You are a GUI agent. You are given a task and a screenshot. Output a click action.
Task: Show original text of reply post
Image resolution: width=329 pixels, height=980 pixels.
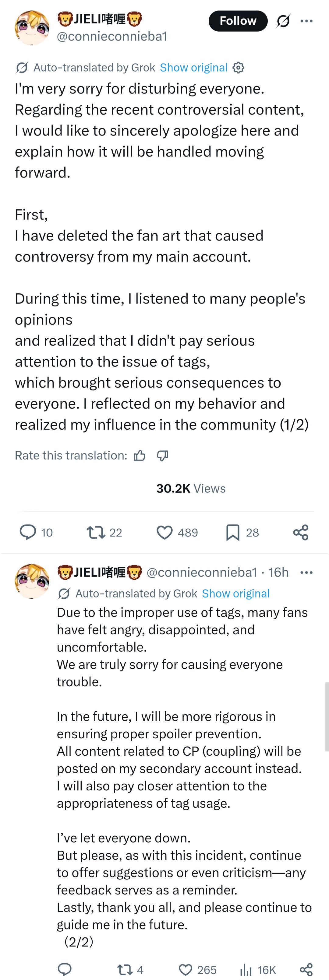(235, 593)
